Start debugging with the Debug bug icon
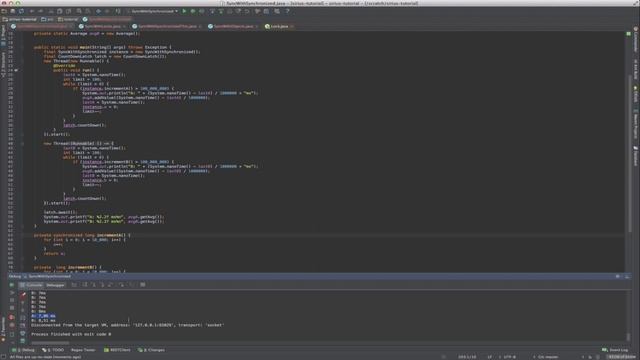 coord(193,11)
